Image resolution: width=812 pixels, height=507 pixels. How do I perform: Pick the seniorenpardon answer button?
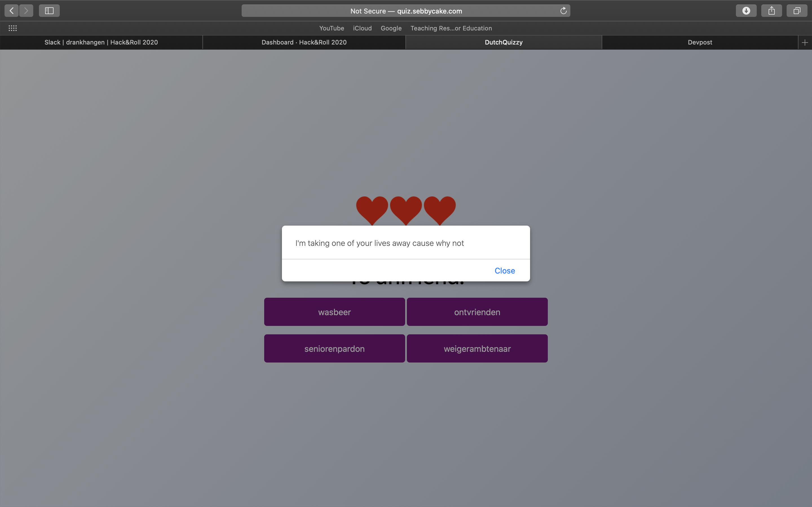(x=334, y=348)
